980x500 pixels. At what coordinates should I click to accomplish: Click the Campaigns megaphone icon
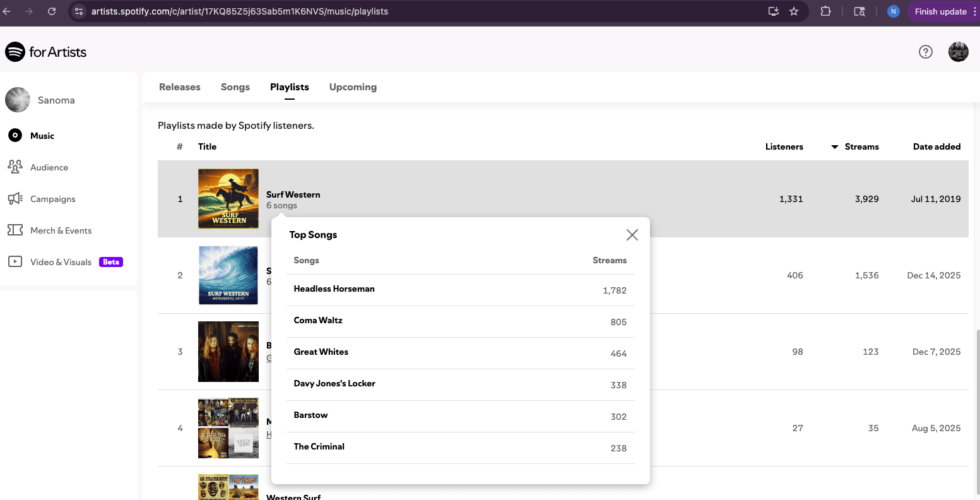point(15,198)
